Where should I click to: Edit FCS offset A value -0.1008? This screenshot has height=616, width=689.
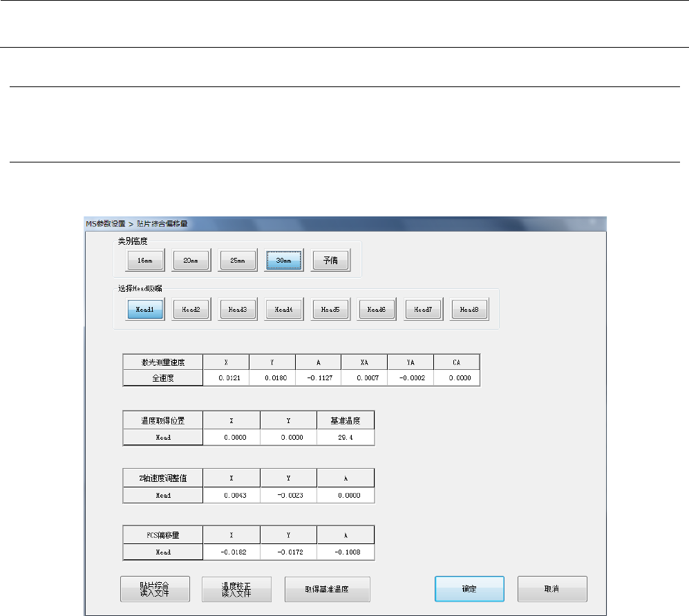pyautogui.click(x=346, y=552)
